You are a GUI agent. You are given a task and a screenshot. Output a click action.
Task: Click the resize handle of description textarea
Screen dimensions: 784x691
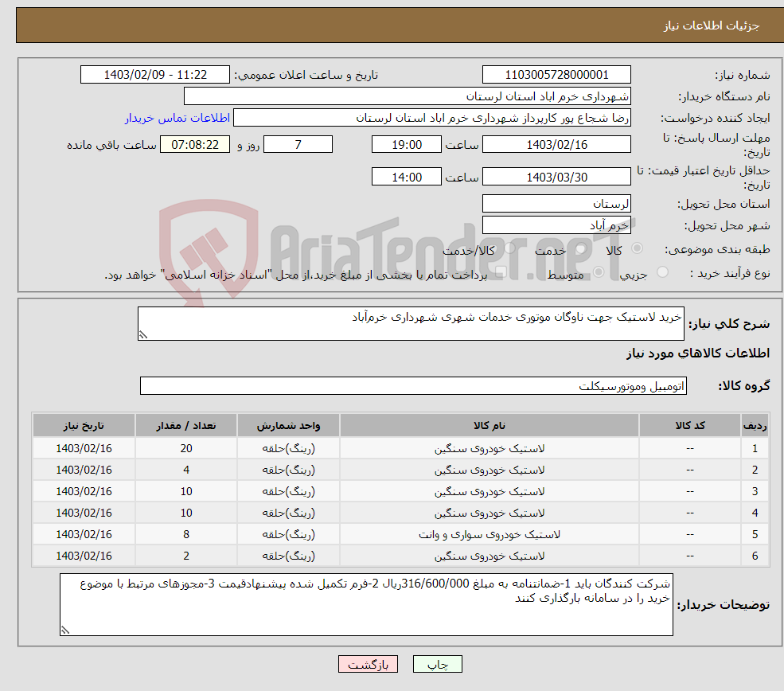(143, 335)
